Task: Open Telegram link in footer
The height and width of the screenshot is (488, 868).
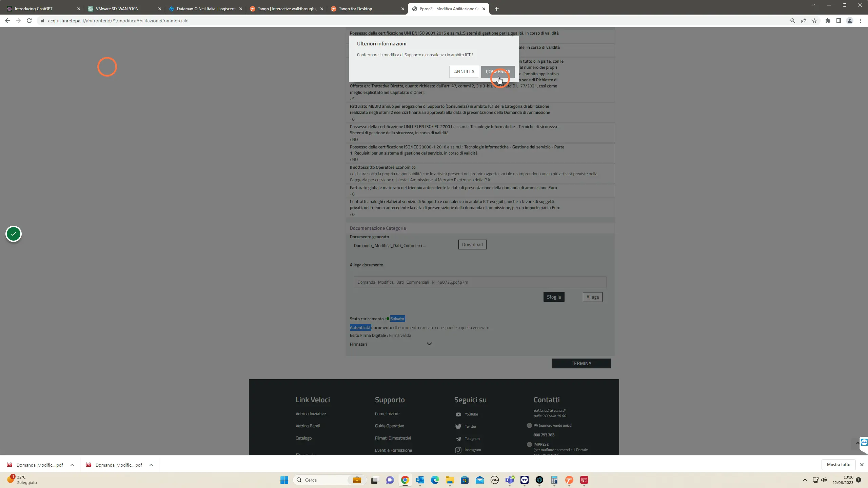Action: coord(472,439)
